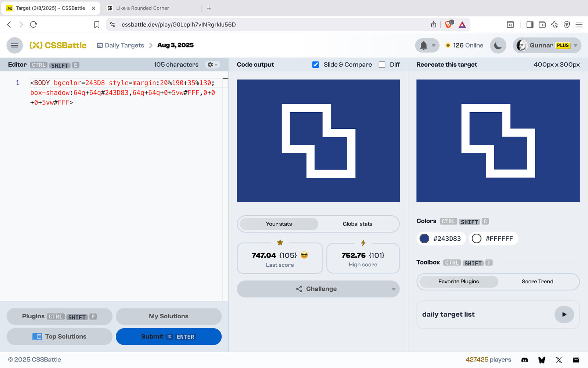Toggle dark mode with the moon button

498,45
